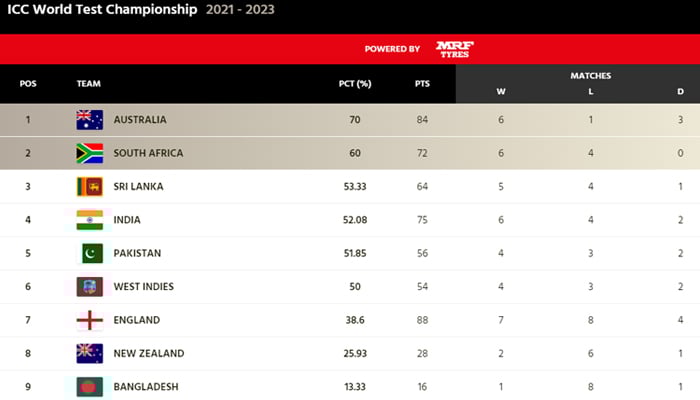Screen dimensions: 700x400
Task: Open the SOUTH AFRICA team name link
Action: 148,153
